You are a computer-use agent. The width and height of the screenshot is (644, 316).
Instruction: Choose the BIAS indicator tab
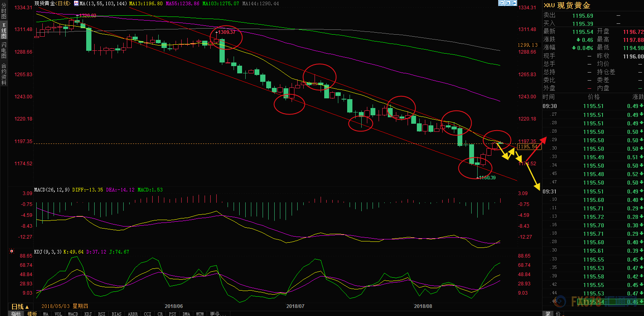point(116,314)
